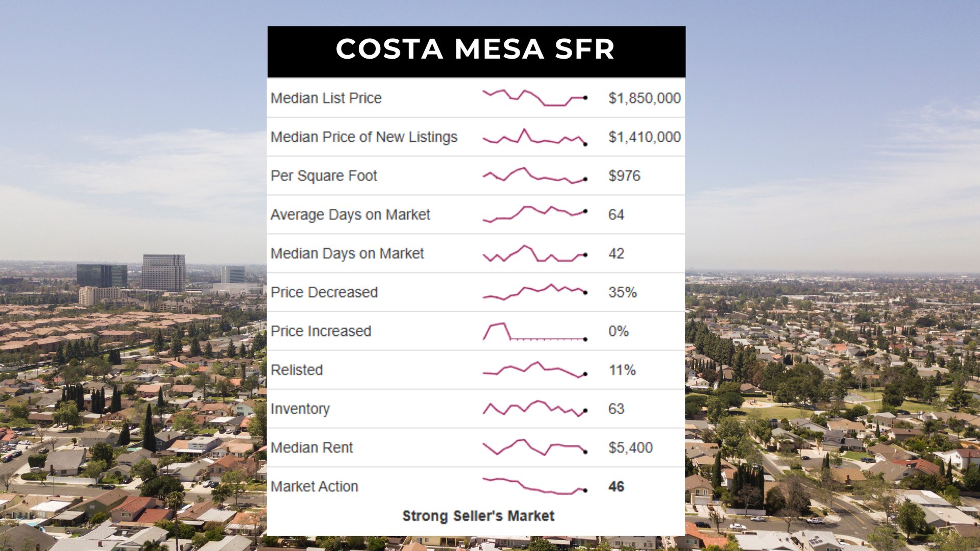980x551 pixels.
Task: Click the COSTA MESA SFR title header
Action: point(476,49)
